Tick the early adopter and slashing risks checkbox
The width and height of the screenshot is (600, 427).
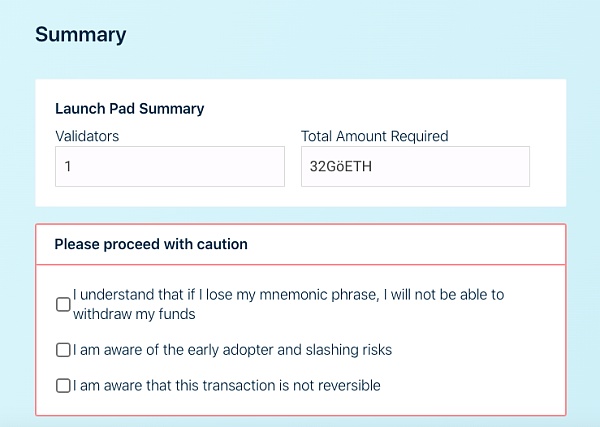pyautogui.click(x=63, y=350)
